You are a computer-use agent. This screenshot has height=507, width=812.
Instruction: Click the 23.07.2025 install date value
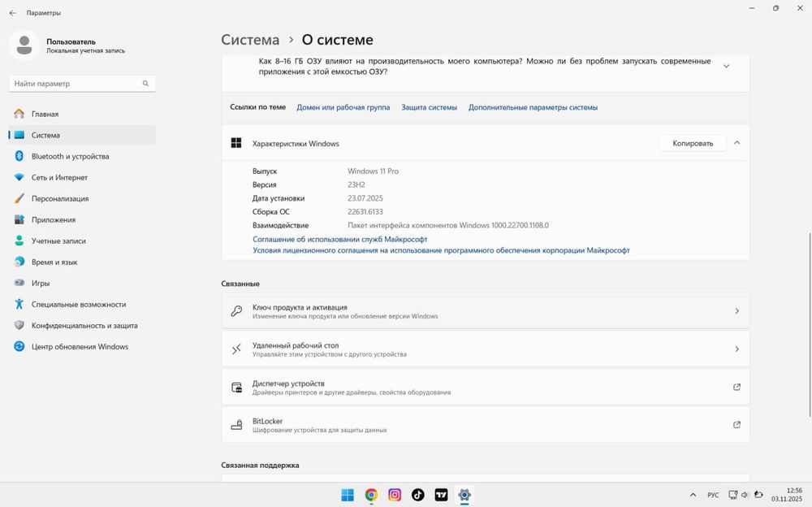tap(365, 198)
